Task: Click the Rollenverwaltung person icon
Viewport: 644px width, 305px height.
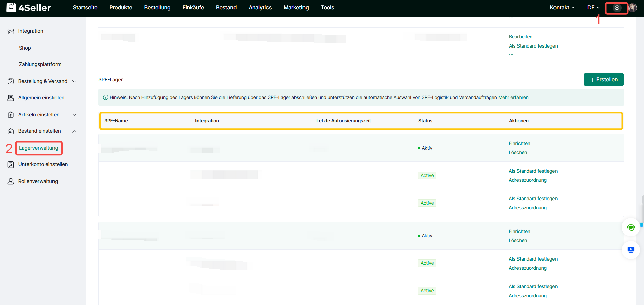Action: (x=11, y=181)
